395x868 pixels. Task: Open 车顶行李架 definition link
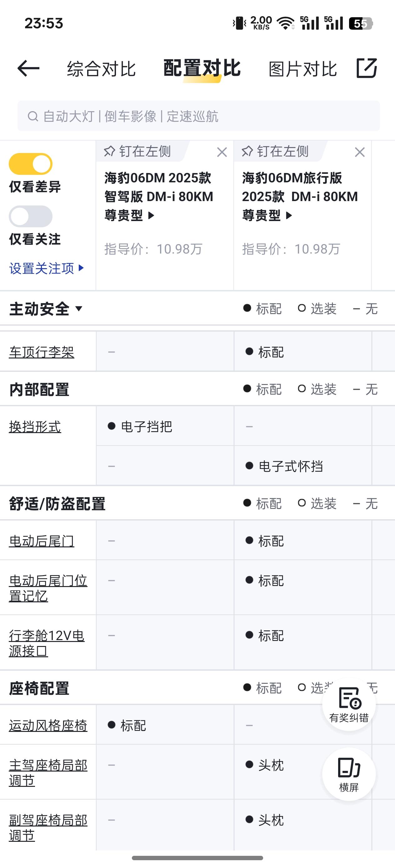(x=42, y=352)
